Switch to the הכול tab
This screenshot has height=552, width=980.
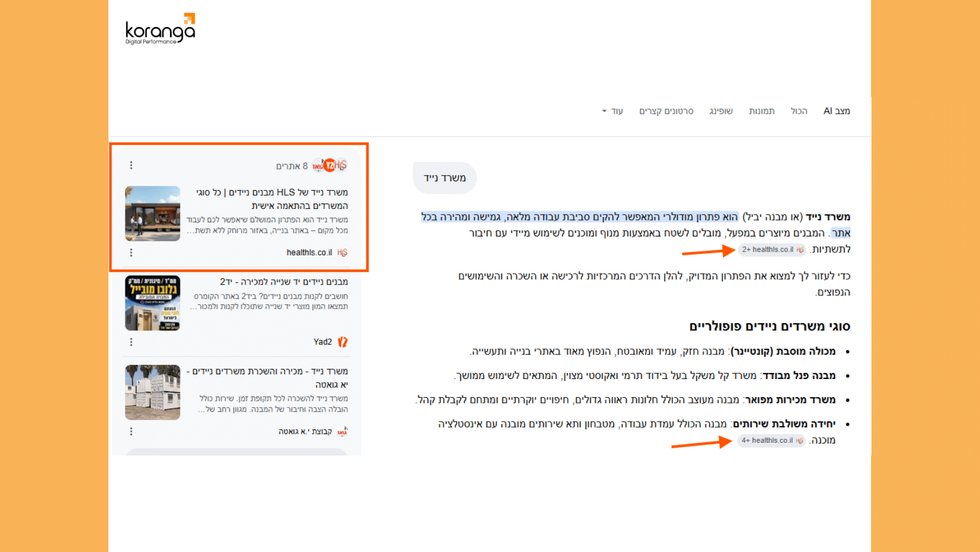799,111
